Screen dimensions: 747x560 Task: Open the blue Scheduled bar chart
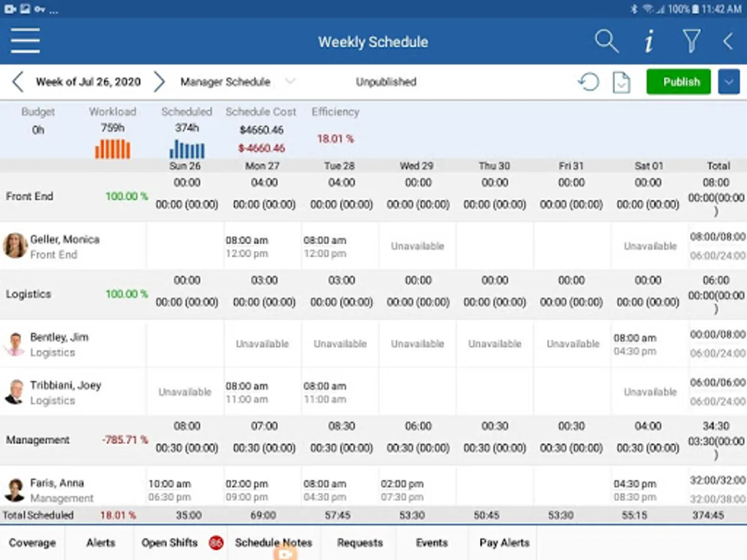(x=187, y=149)
